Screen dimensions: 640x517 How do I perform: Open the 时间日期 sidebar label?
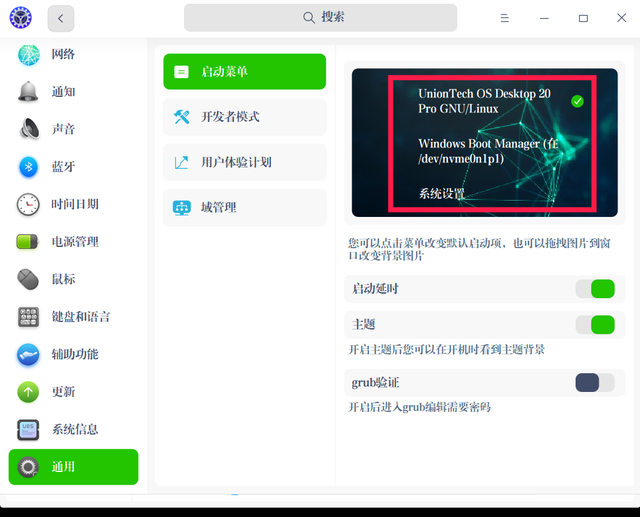(x=75, y=204)
